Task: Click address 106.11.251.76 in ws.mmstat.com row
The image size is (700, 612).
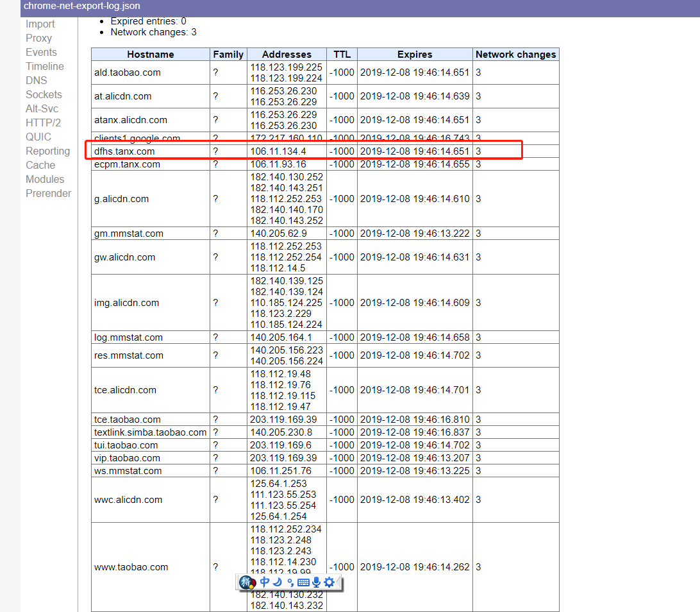Action: 281,471
